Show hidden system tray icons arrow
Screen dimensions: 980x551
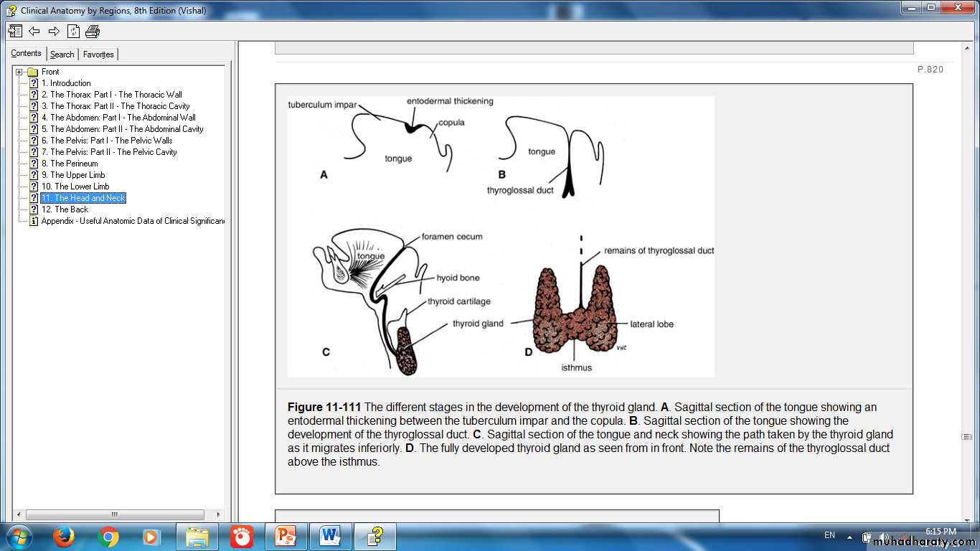pyautogui.click(x=849, y=536)
